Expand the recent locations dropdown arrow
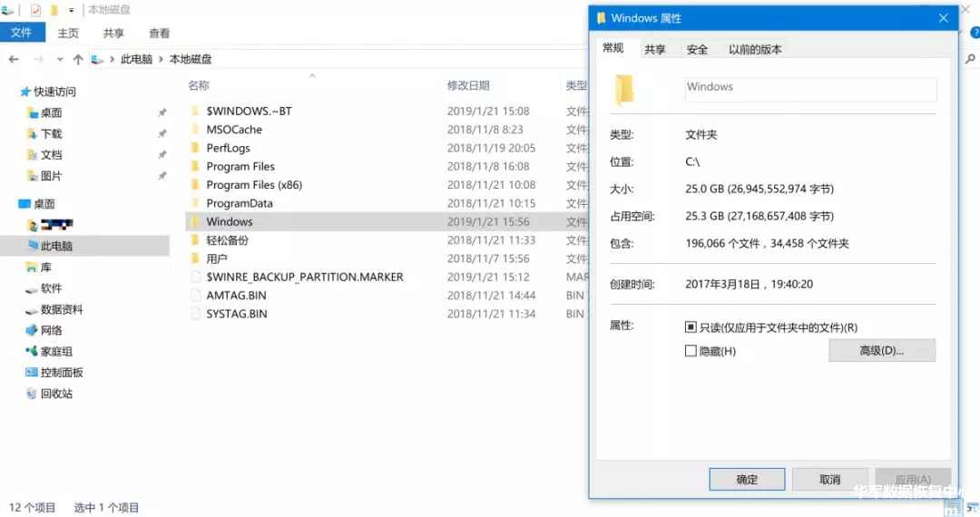 coord(59,59)
